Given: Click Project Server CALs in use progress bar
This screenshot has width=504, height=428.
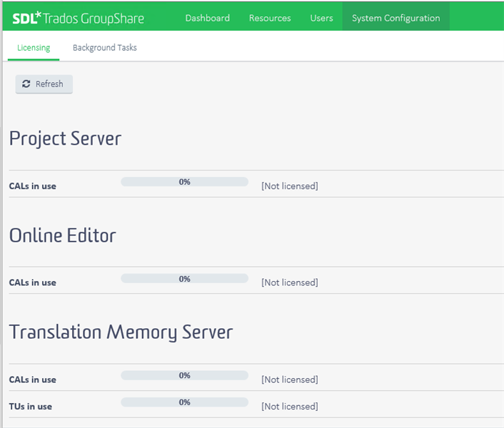Looking at the screenshot, I should [184, 182].
